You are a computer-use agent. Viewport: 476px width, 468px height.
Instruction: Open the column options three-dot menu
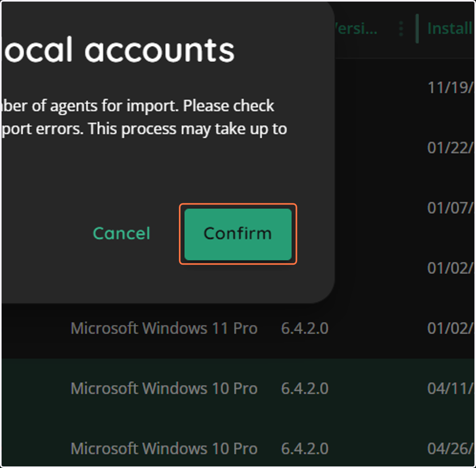(401, 29)
